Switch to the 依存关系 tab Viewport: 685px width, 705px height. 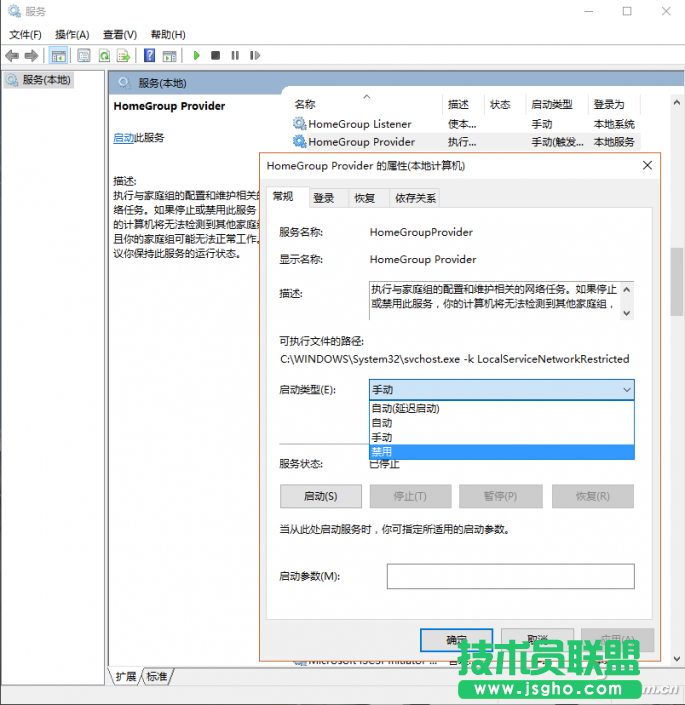(415, 198)
